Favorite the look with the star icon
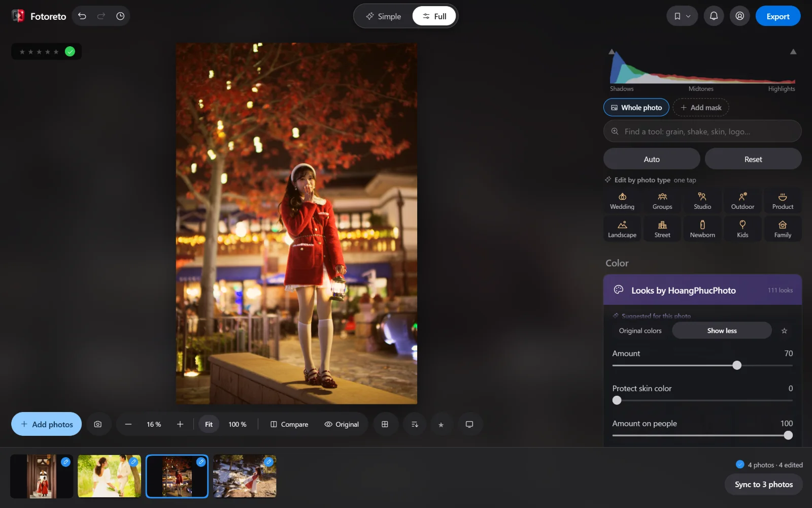The width and height of the screenshot is (812, 508). coord(784,331)
